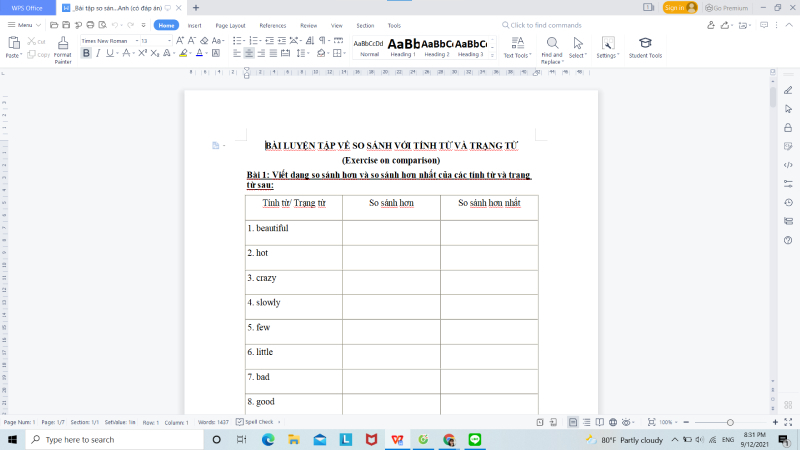Align text to the right
The image size is (800, 450).
pos(261,53)
